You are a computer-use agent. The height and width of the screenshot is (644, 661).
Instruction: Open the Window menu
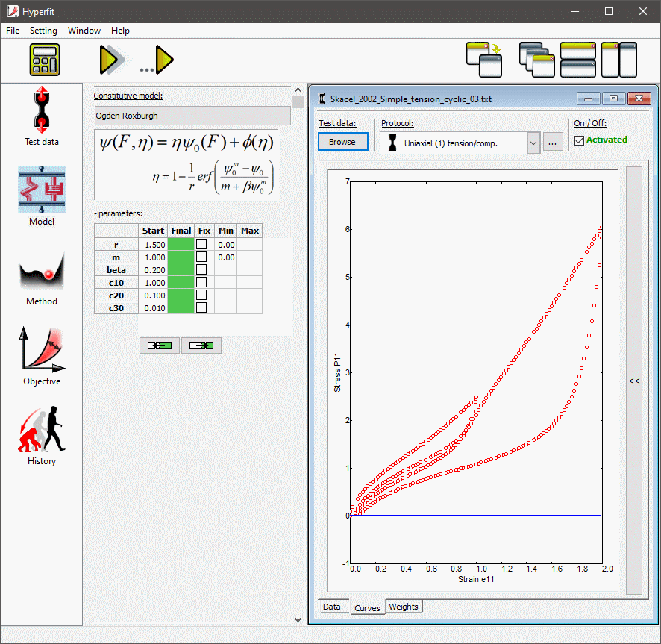[84, 31]
